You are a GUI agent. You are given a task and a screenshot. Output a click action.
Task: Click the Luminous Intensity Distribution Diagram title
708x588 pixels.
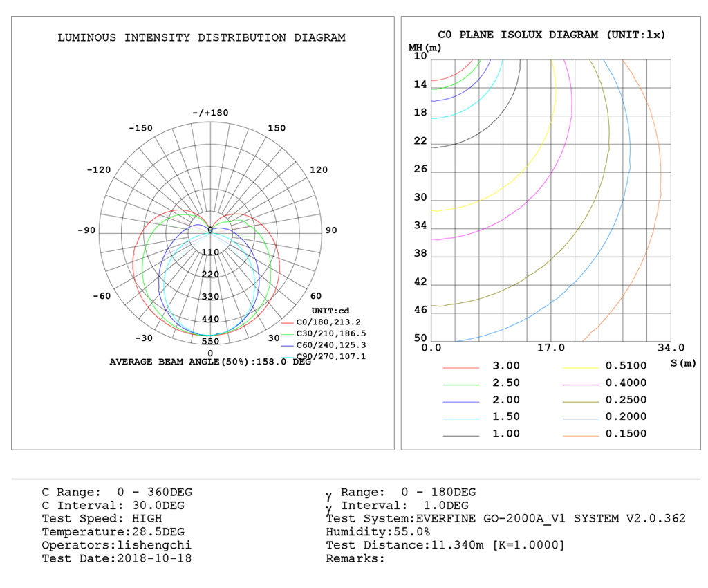point(201,38)
